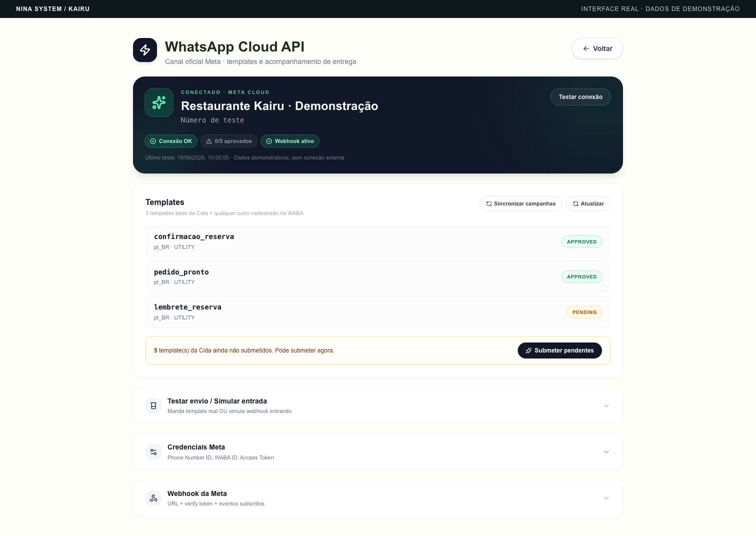Select the confirmacao_reserva template name
Image resolution: width=756 pixels, height=536 pixels.
[x=194, y=236]
